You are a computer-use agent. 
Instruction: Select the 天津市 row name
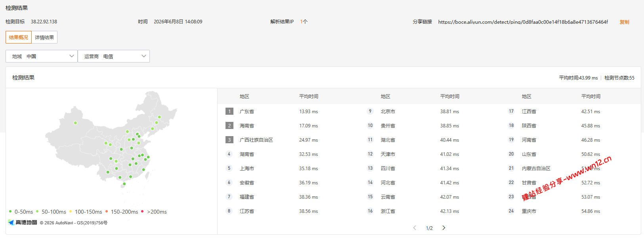(388, 154)
